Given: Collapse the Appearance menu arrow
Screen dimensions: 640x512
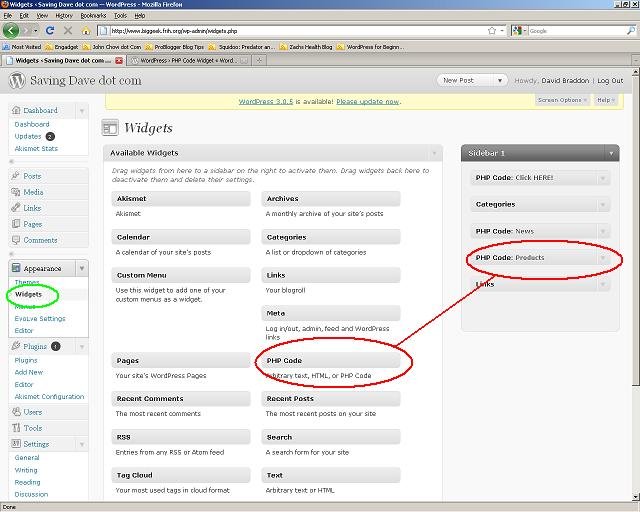Looking at the screenshot, I should tap(82, 268).
